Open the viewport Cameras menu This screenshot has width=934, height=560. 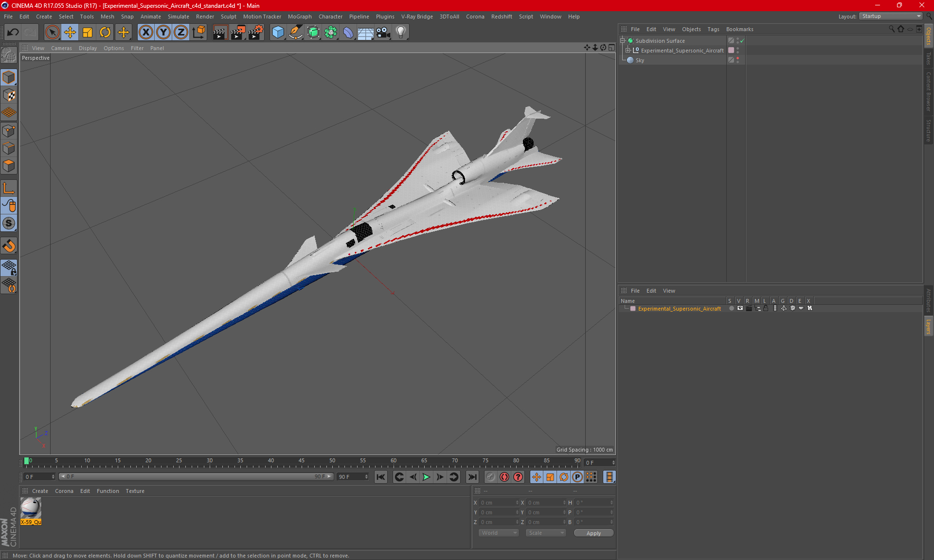[x=61, y=48]
